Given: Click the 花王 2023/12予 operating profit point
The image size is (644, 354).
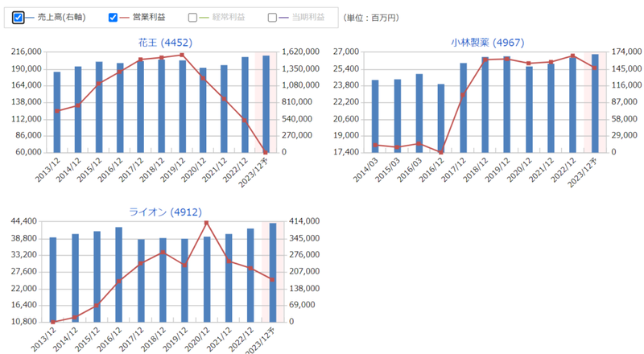Looking at the screenshot, I should pos(266,152).
